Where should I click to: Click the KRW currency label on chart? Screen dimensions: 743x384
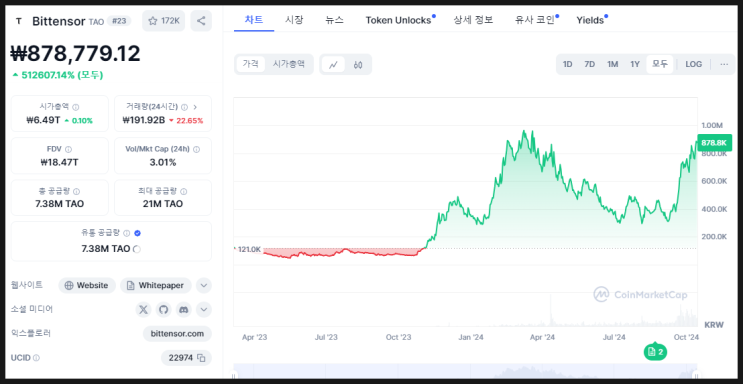[714, 325]
